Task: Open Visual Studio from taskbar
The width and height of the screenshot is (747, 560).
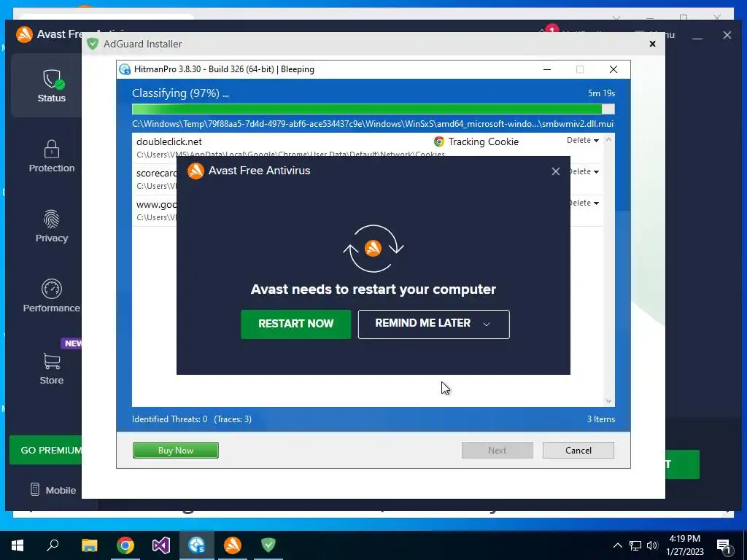Action: coord(161,545)
